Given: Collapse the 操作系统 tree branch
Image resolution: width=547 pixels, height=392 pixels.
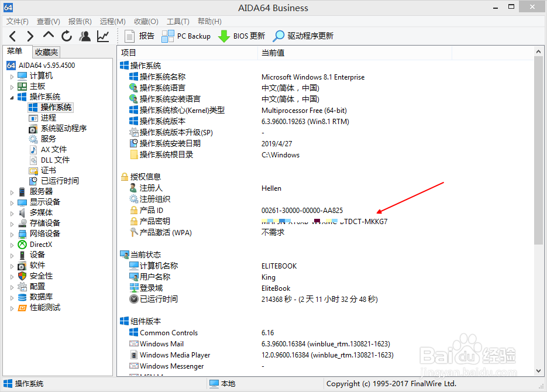Looking at the screenshot, I should click(11, 97).
